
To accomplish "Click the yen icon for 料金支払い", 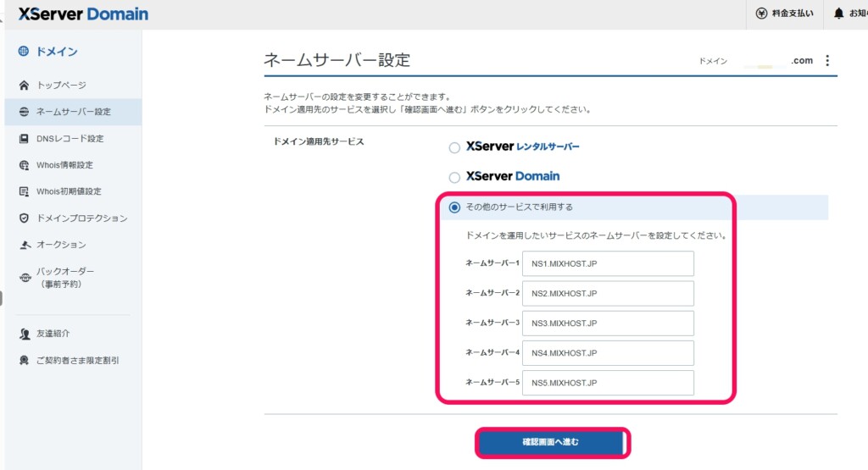I will click(762, 14).
